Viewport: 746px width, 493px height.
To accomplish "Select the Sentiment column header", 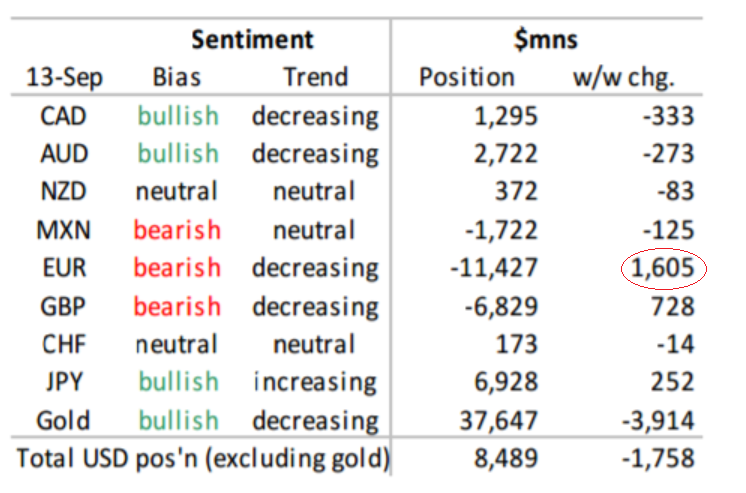I will 252,40.
